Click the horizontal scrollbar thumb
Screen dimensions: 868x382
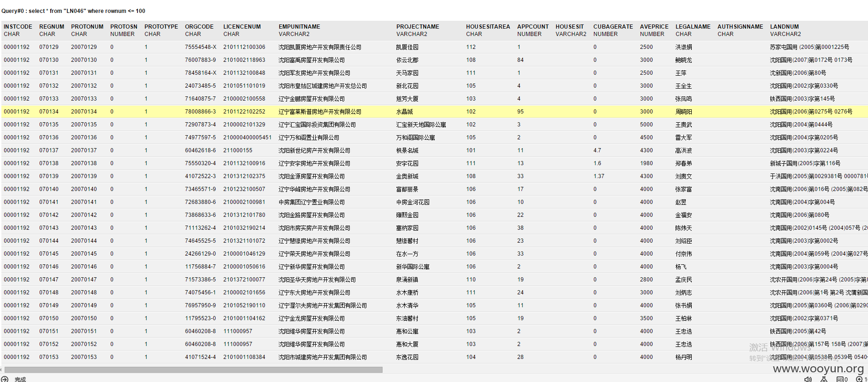(x=193, y=370)
